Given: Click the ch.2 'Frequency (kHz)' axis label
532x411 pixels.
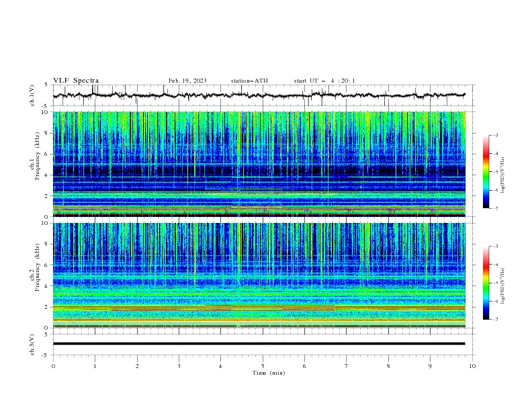Looking at the screenshot, I should click(38, 267).
